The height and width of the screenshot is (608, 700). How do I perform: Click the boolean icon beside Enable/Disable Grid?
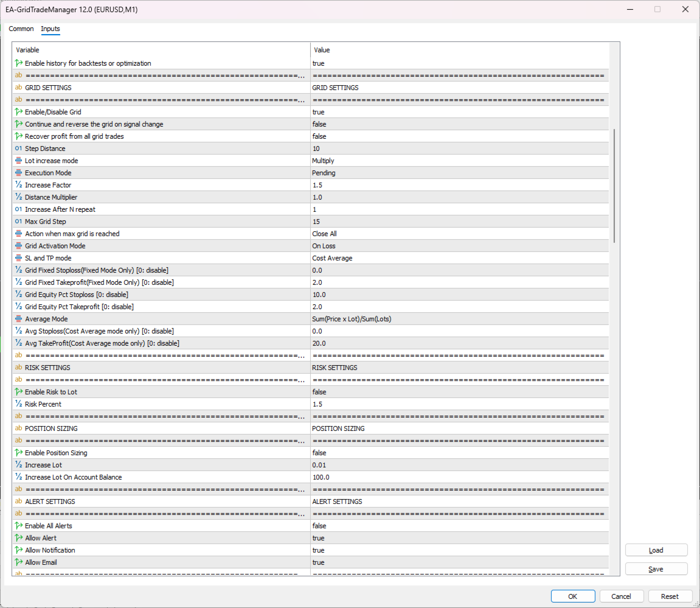pyautogui.click(x=19, y=112)
